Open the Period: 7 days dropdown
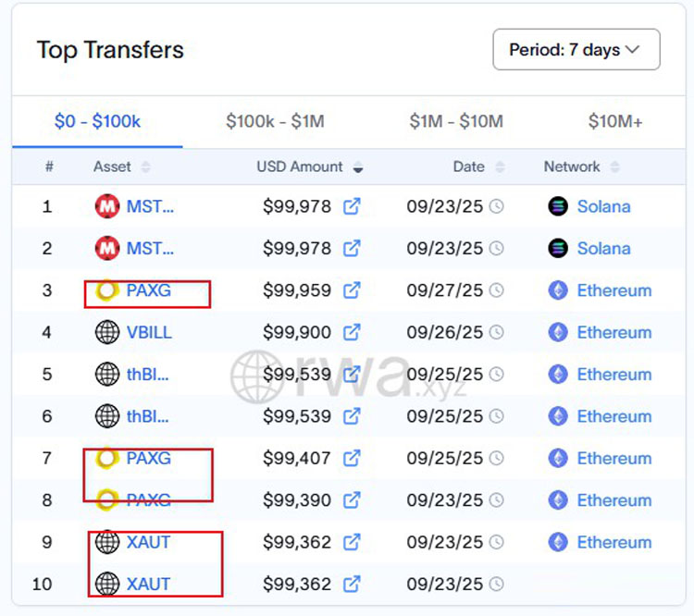 [x=576, y=50]
